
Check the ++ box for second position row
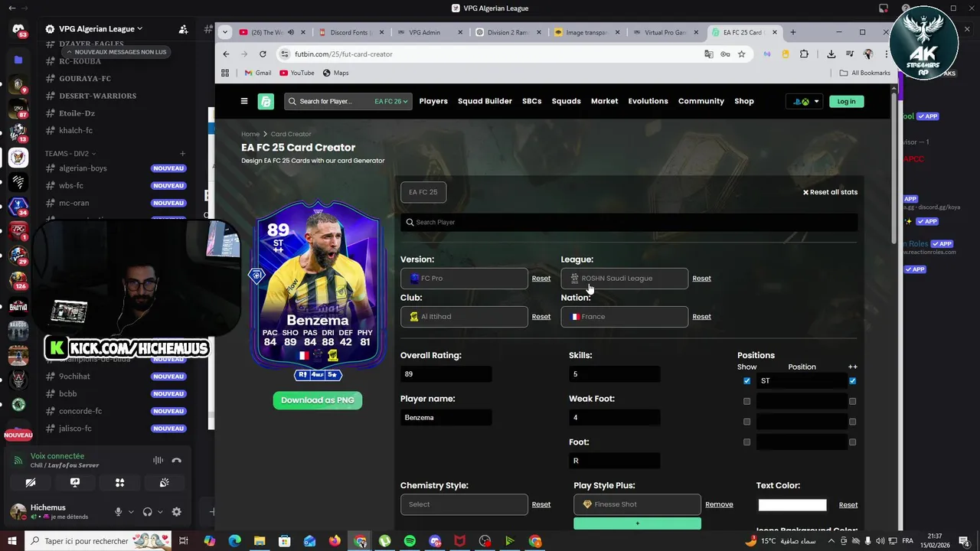[x=852, y=401]
